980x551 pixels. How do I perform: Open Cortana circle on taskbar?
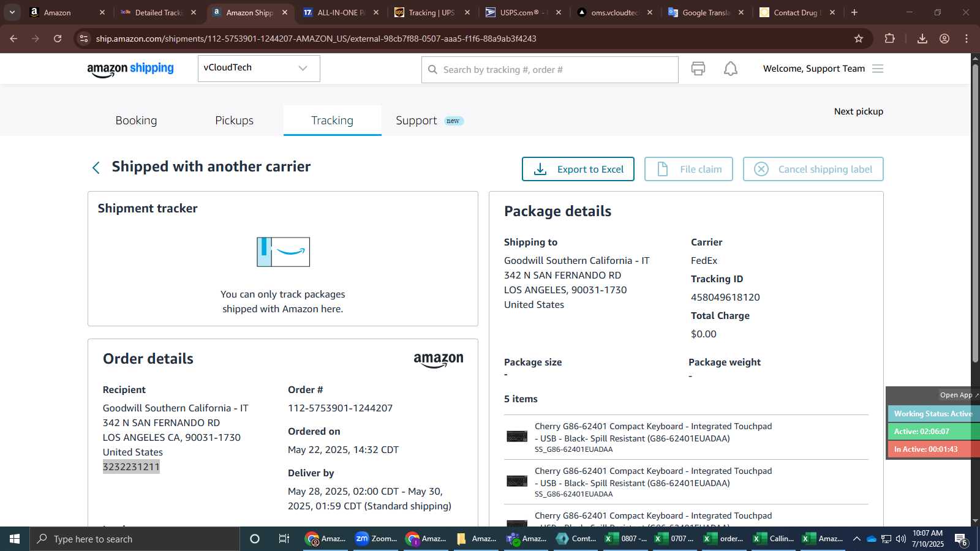click(255, 539)
